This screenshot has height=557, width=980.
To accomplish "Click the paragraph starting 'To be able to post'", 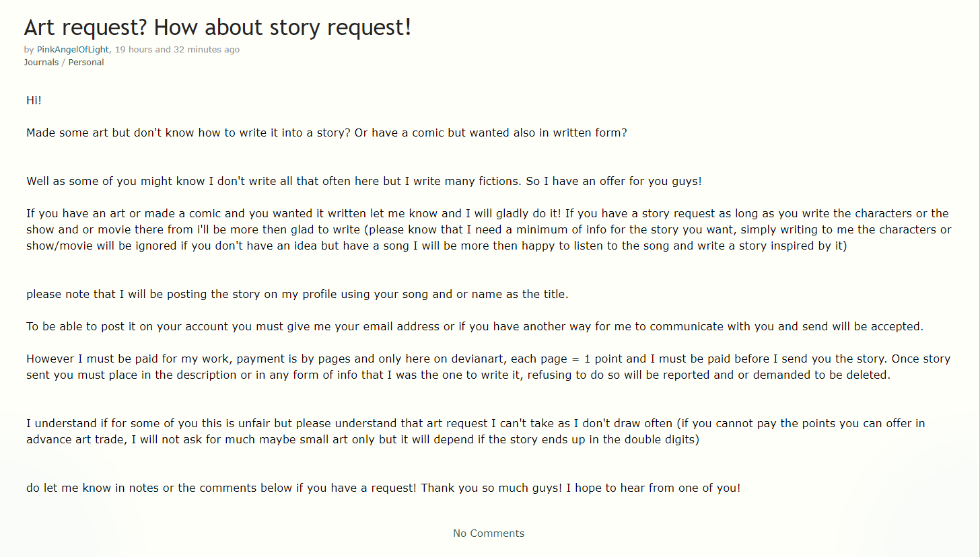I will (475, 326).
